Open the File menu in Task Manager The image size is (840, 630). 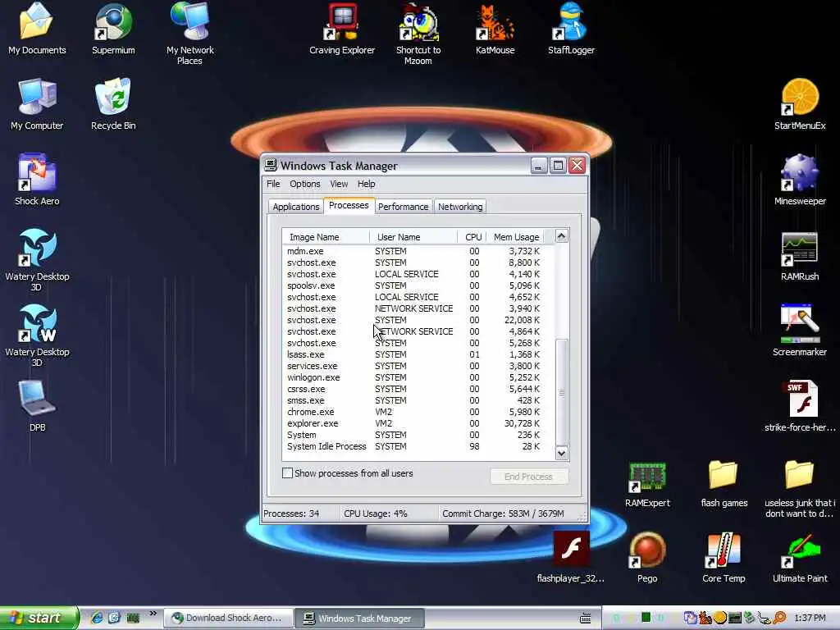273,184
